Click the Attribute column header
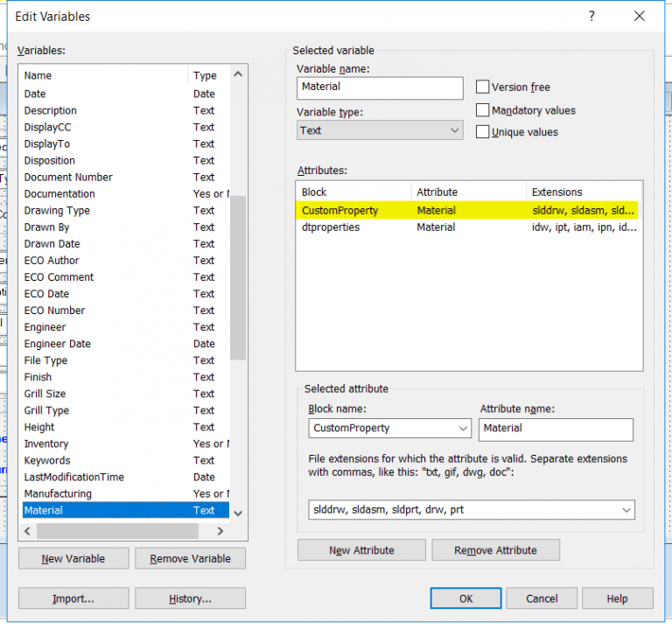 (x=469, y=192)
